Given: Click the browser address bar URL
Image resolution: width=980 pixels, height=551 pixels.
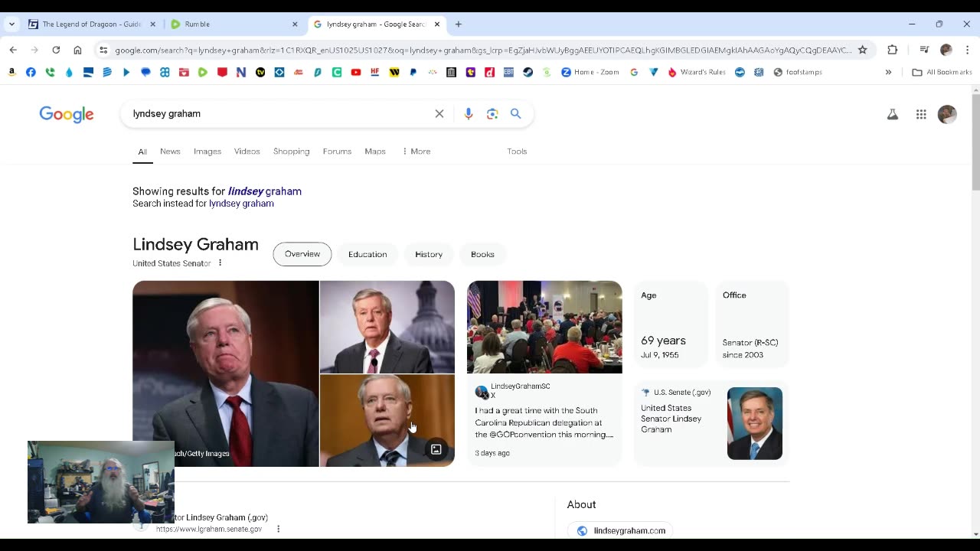Looking at the screenshot, I should tap(482, 50).
